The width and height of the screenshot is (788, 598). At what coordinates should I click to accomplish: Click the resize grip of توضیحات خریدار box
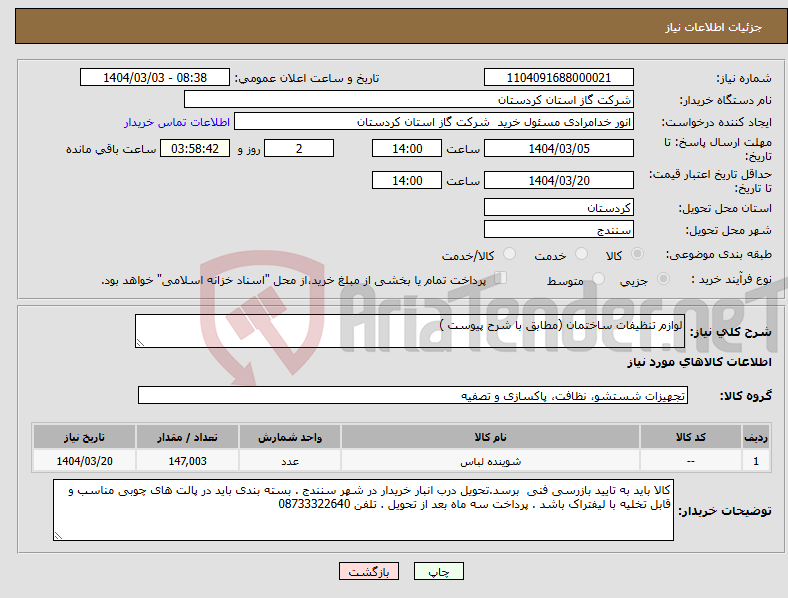point(58,536)
